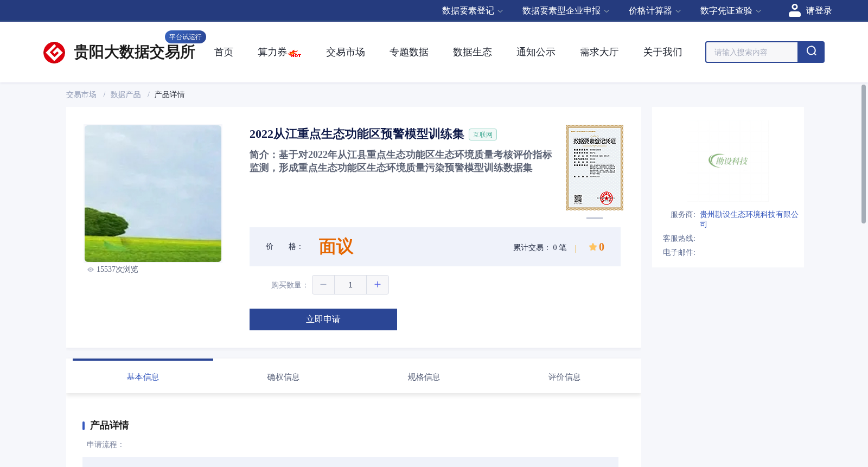Click the HOT badge next to 算力券
868x467 pixels.
pyautogui.click(x=295, y=54)
